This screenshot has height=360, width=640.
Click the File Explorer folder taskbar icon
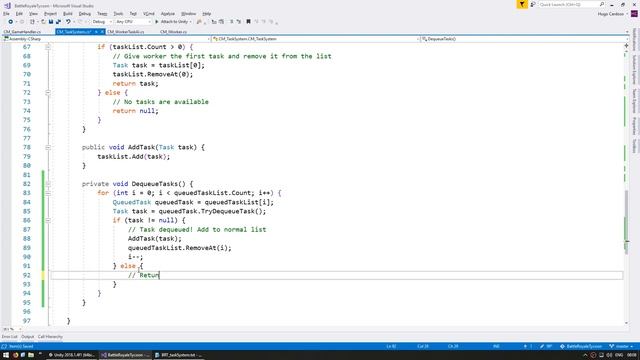(x=31, y=355)
